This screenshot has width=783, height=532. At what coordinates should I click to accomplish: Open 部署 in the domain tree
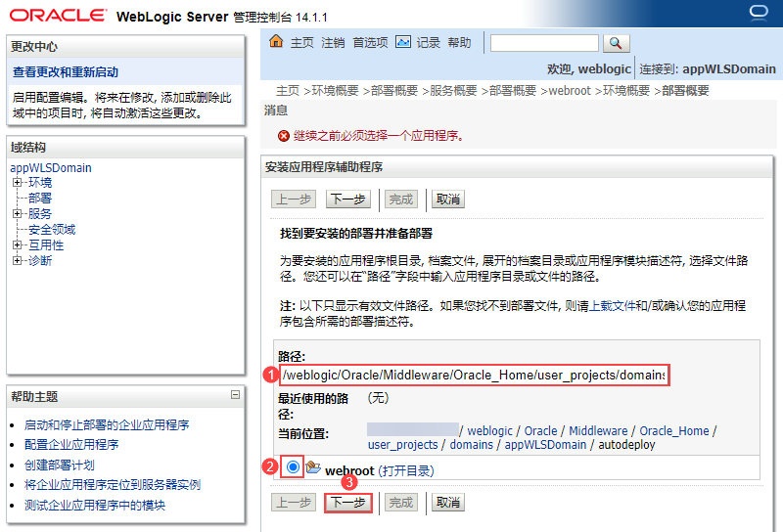coord(40,199)
